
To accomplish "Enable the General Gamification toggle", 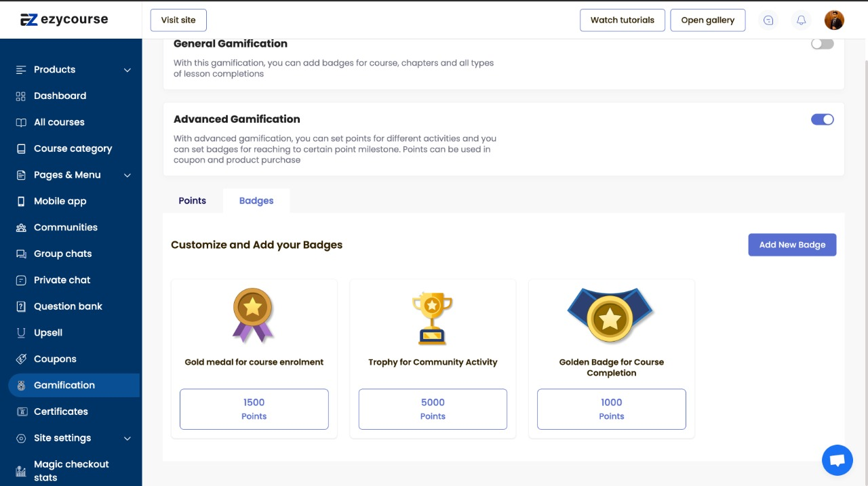I will coord(822,44).
